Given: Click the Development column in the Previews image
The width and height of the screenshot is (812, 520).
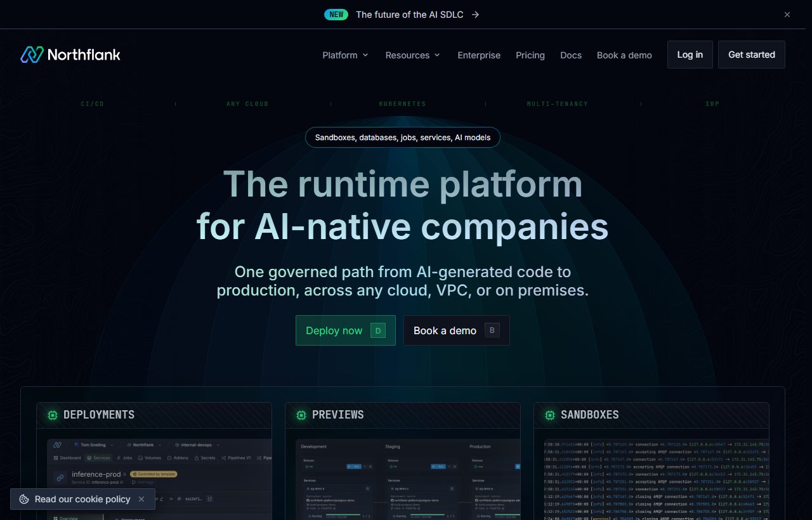Looking at the screenshot, I should 314,446.
